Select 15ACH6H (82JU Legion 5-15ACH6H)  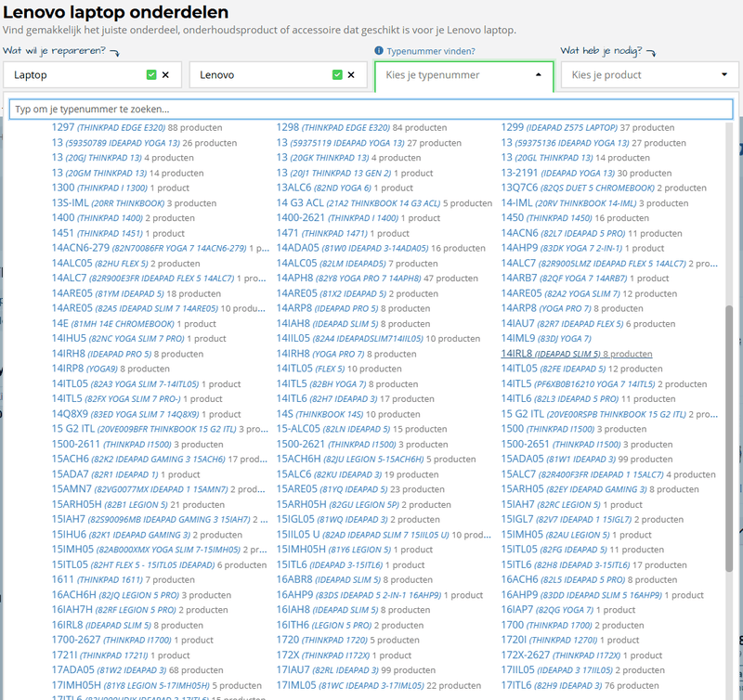coord(376,459)
